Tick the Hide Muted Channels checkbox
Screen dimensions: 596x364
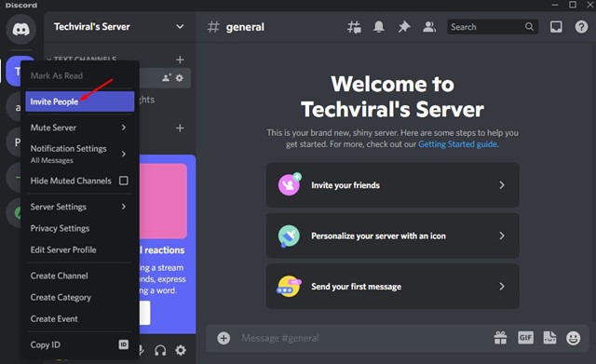(x=124, y=181)
